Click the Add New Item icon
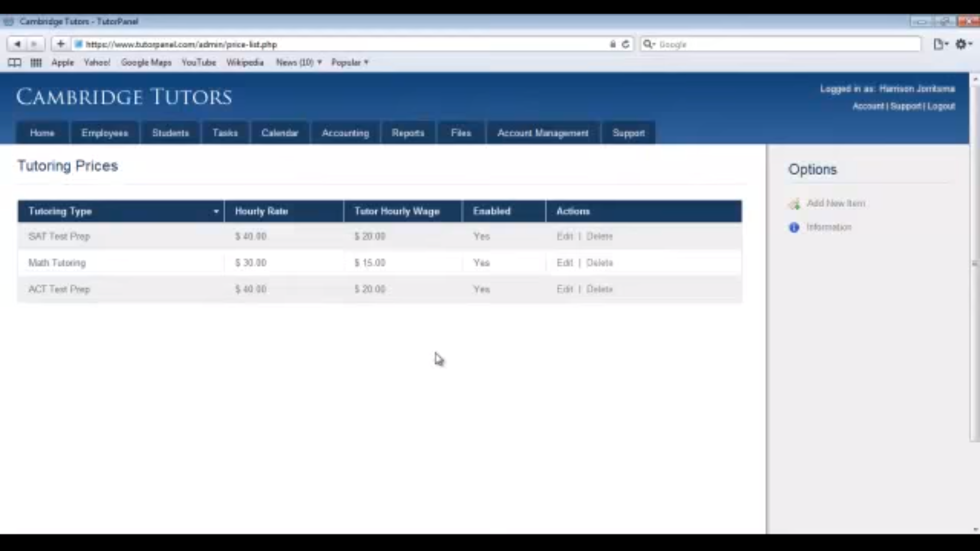Image resolution: width=980 pixels, height=551 pixels. (x=794, y=204)
